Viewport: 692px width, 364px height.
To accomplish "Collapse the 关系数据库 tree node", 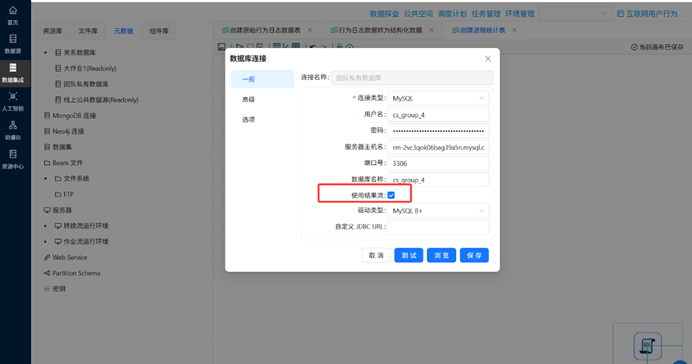I will [x=45, y=53].
